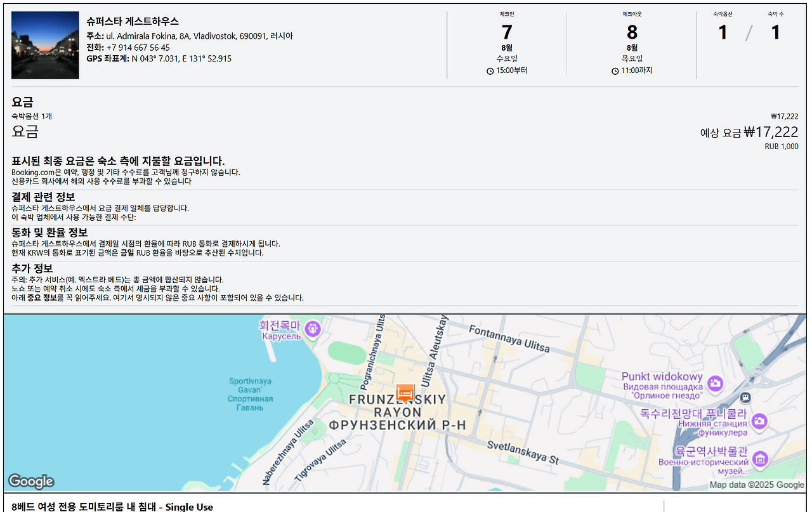The height and width of the screenshot is (512, 812).
Task: Click the check-in clock icon beside 15:00부터
Action: [490, 71]
